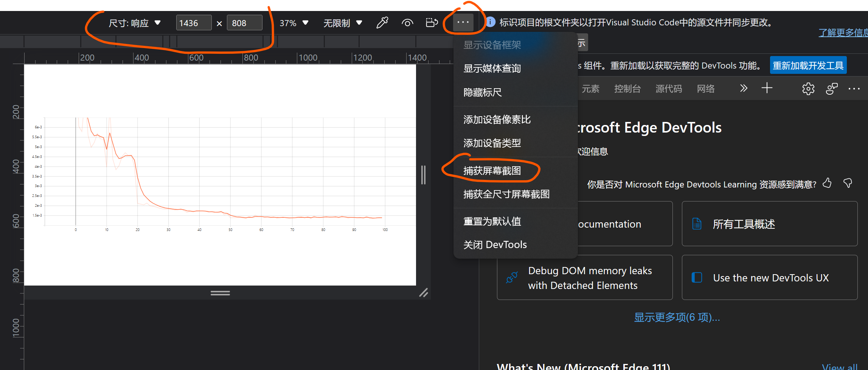Viewport: 868px width, 370px height.
Task: Select 捕获全尺寸屏幕截图 menu item
Action: 516,194
